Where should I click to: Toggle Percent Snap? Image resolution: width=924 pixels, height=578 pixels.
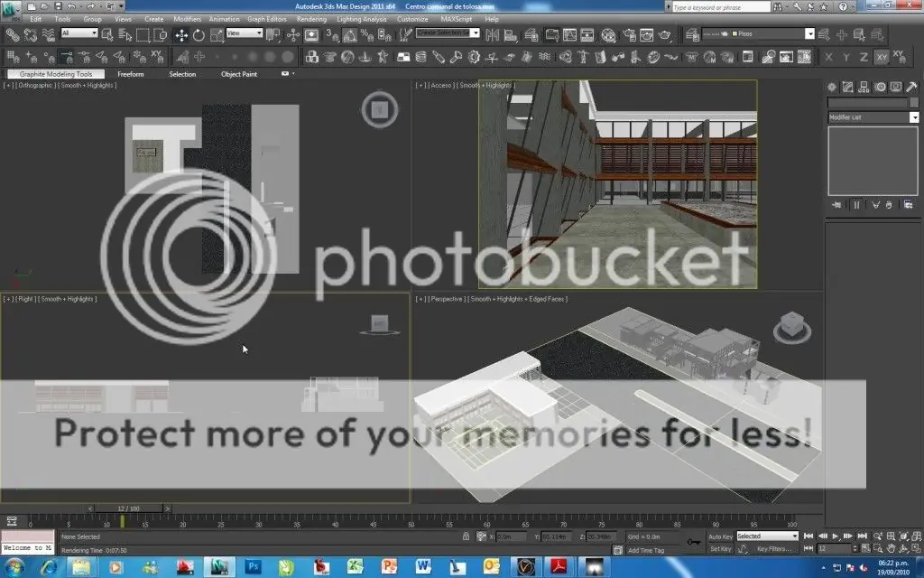pos(367,35)
